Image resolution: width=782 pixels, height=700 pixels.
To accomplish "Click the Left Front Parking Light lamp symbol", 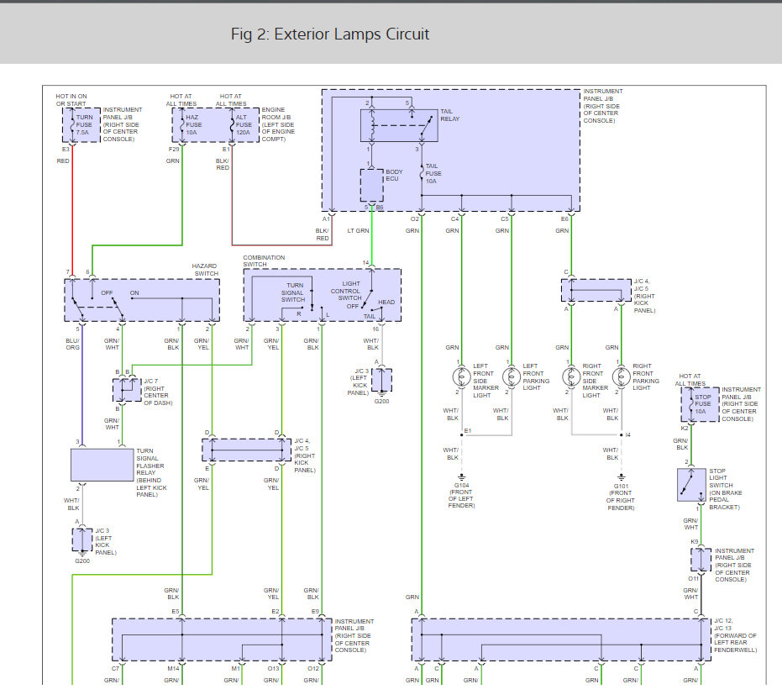I will click(x=512, y=376).
